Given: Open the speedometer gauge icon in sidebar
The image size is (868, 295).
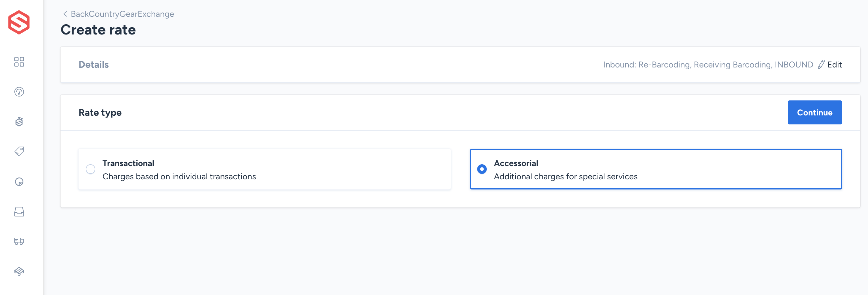Looking at the screenshot, I should click(19, 92).
